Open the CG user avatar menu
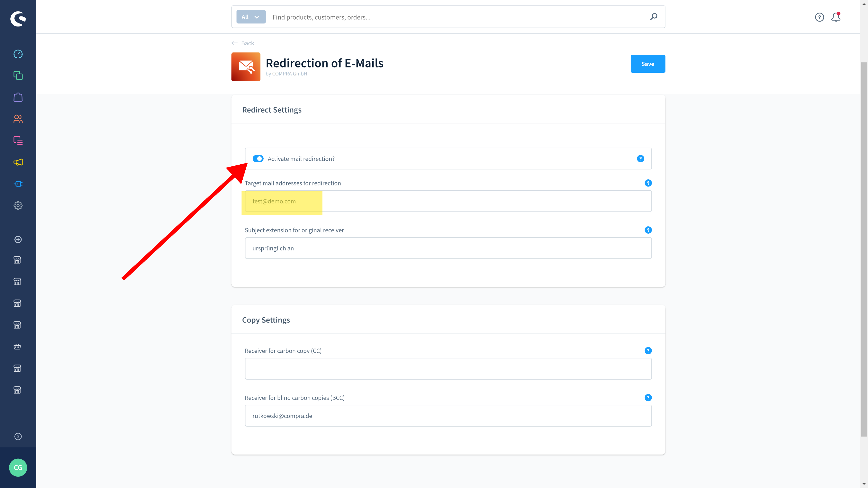 [18, 467]
